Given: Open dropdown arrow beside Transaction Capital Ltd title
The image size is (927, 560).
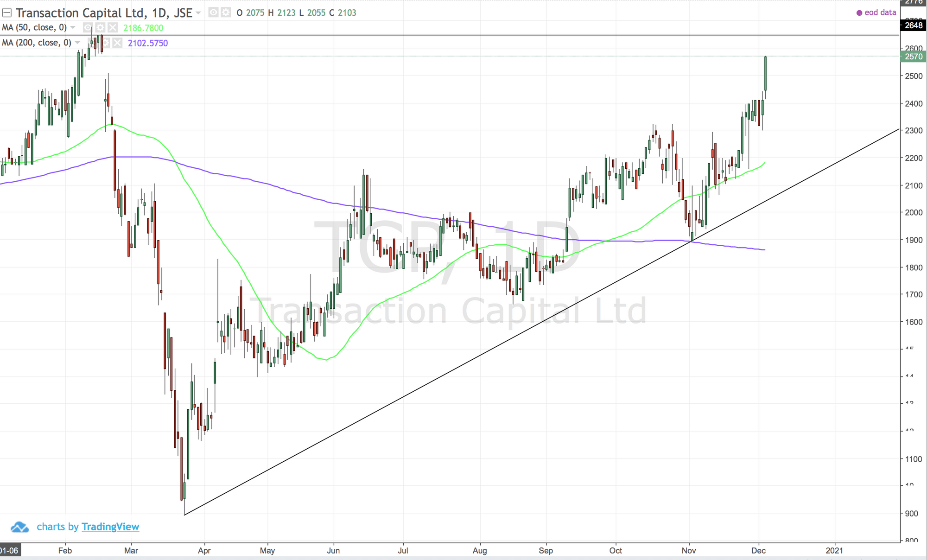Looking at the screenshot, I should (x=198, y=13).
